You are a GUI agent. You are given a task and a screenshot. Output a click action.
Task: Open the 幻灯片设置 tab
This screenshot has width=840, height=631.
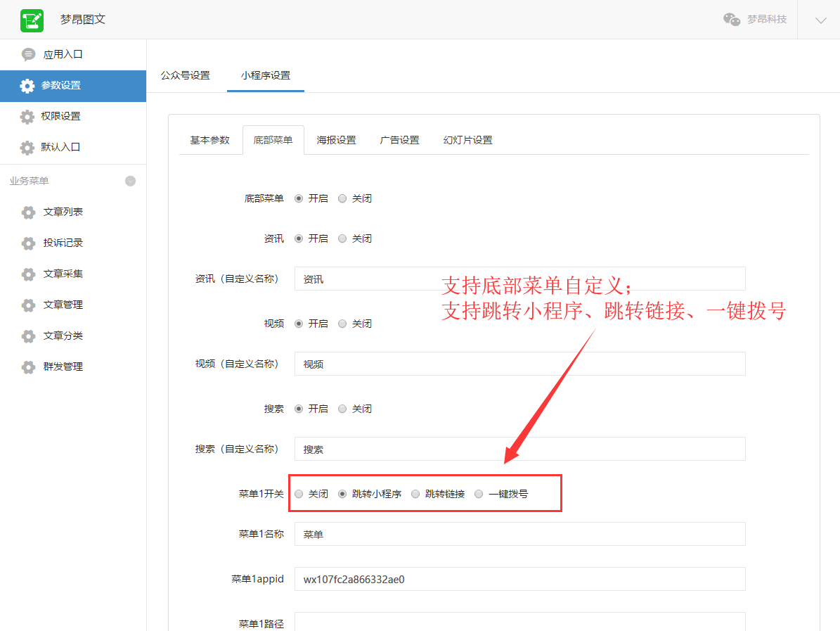click(468, 140)
